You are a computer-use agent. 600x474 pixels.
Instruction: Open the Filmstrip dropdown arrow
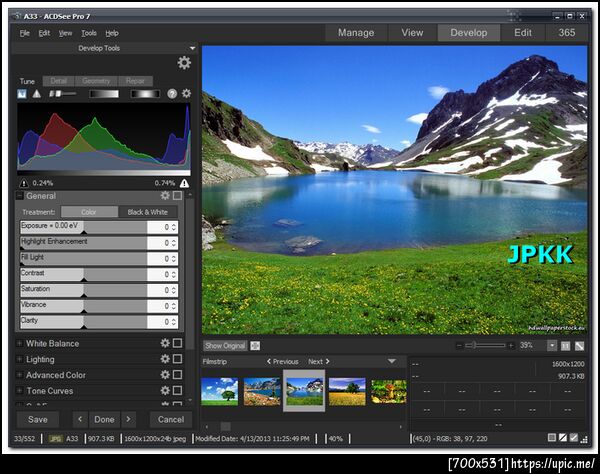click(x=391, y=361)
